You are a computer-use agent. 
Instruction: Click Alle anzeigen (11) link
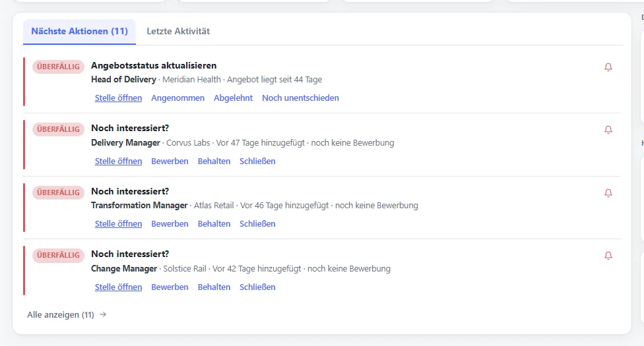(61, 315)
